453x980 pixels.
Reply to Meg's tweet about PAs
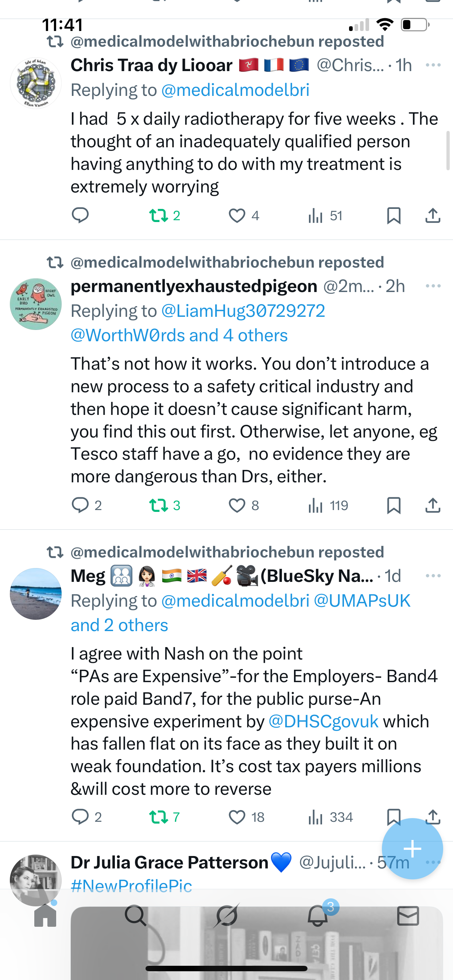tap(80, 817)
